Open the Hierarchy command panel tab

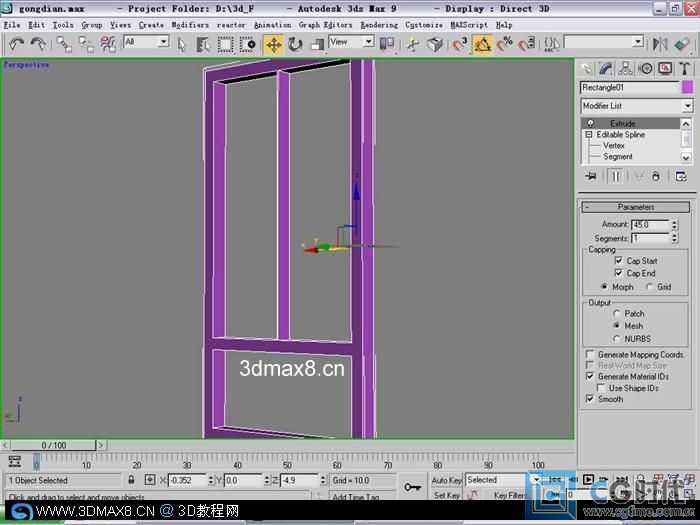click(625, 68)
